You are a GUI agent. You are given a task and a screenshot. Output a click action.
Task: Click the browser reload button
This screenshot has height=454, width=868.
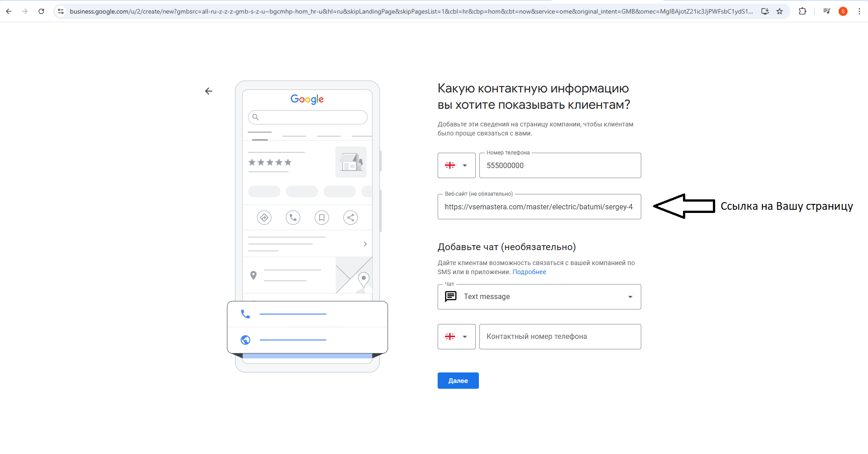pos(41,11)
